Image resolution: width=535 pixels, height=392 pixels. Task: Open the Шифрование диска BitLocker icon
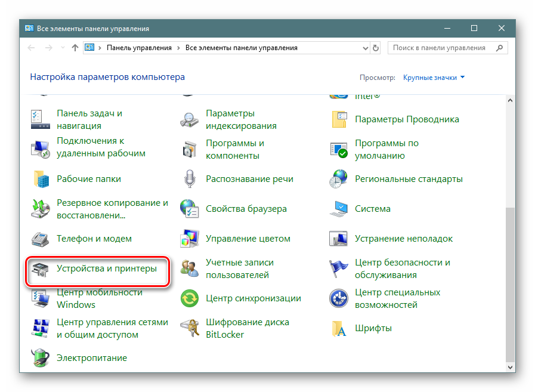click(190, 328)
